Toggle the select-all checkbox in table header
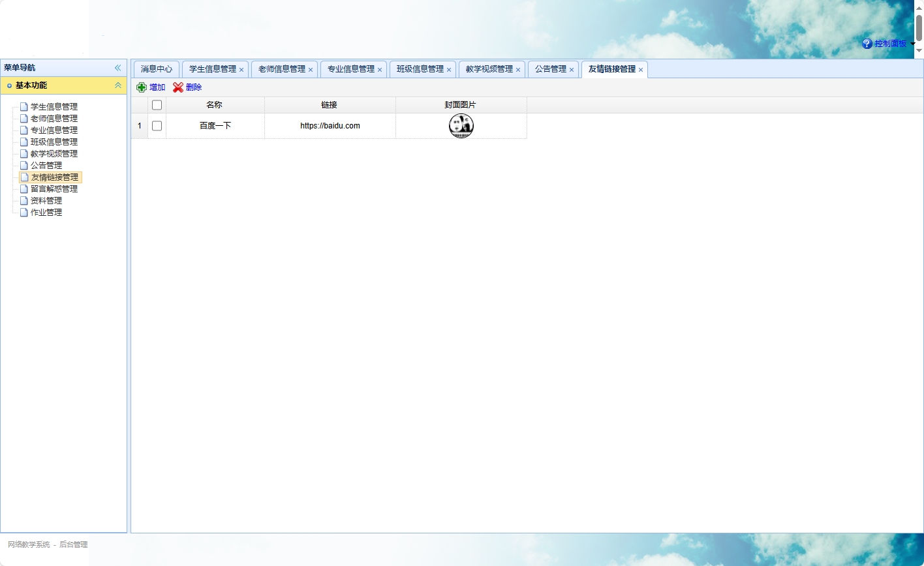 pyautogui.click(x=157, y=105)
